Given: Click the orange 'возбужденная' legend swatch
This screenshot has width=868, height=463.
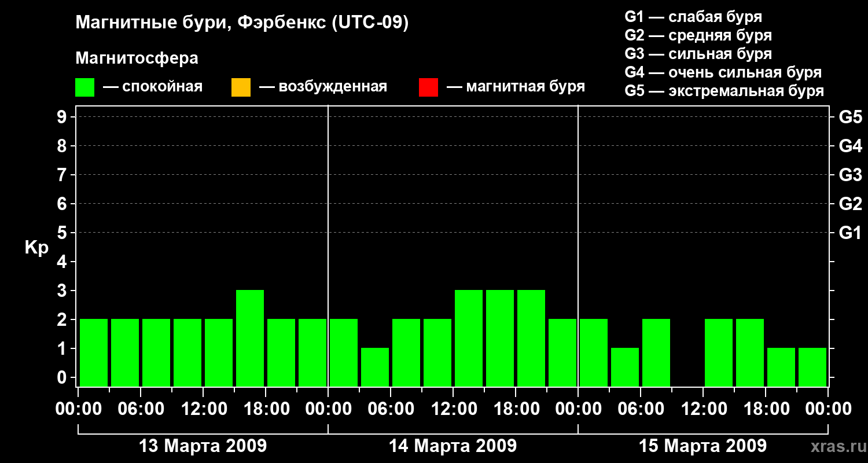Looking at the screenshot, I should click(241, 87).
